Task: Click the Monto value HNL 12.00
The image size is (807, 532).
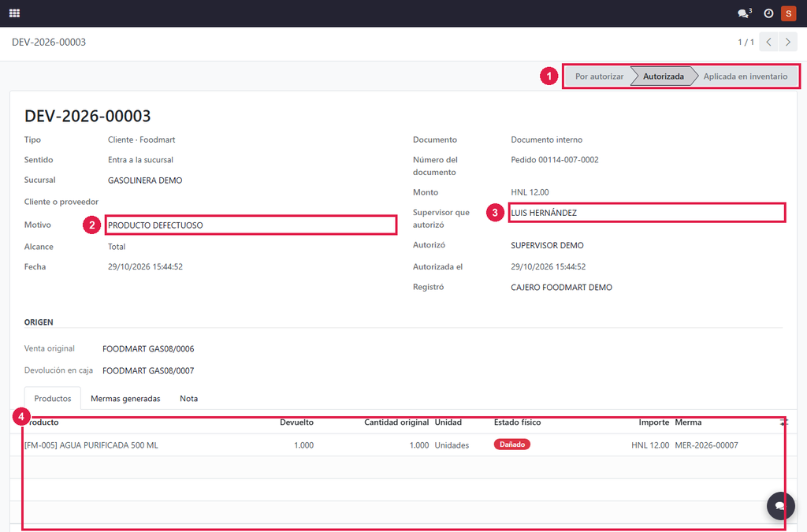Action: click(530, 192)
